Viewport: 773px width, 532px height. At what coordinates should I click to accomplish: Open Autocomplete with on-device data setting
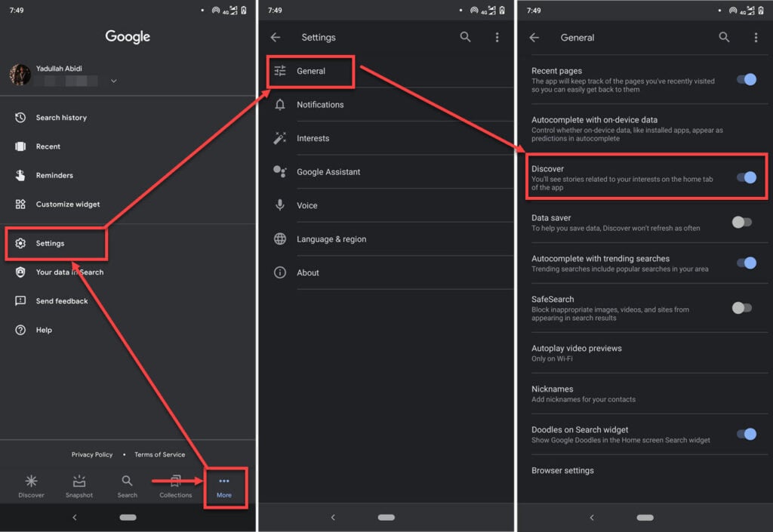(x=649, y=128)
